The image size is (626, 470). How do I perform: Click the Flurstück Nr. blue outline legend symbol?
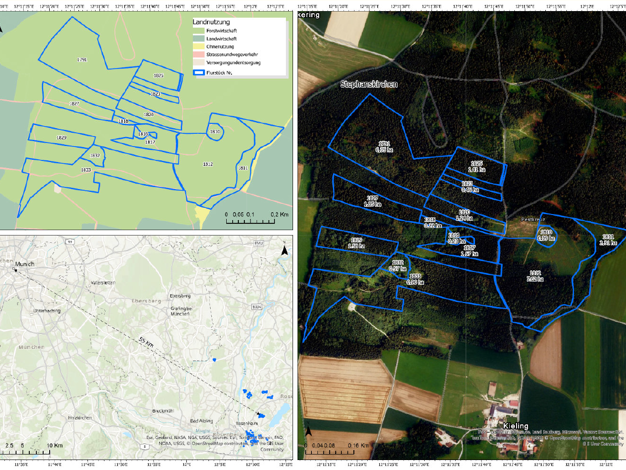[x=198, y=72]
